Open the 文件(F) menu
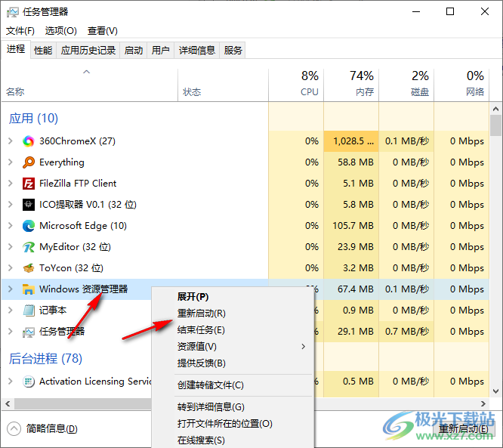The width and height of the screenshot is (503, 448). point(20,31)
